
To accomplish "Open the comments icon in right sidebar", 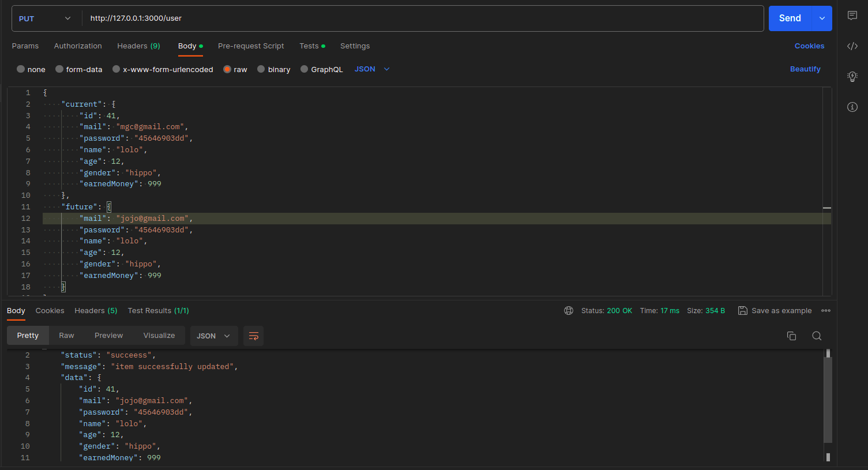I will tap(852, 16).
